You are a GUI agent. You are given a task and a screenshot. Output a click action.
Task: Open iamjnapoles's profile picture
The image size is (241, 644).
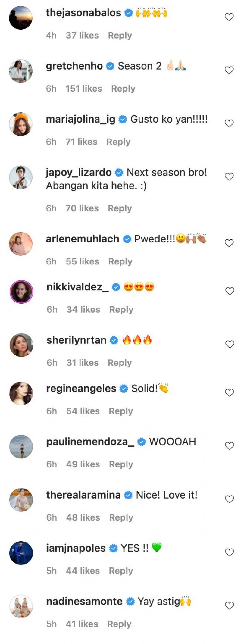(x=21, y=553)
